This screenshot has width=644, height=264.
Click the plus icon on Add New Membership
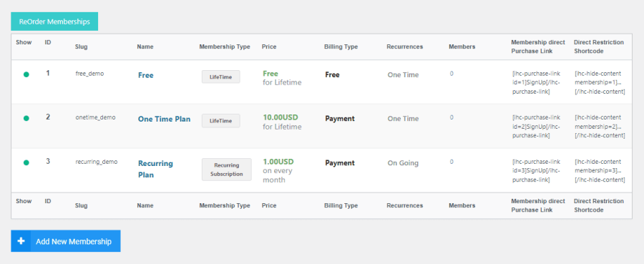tap(21, 241)
